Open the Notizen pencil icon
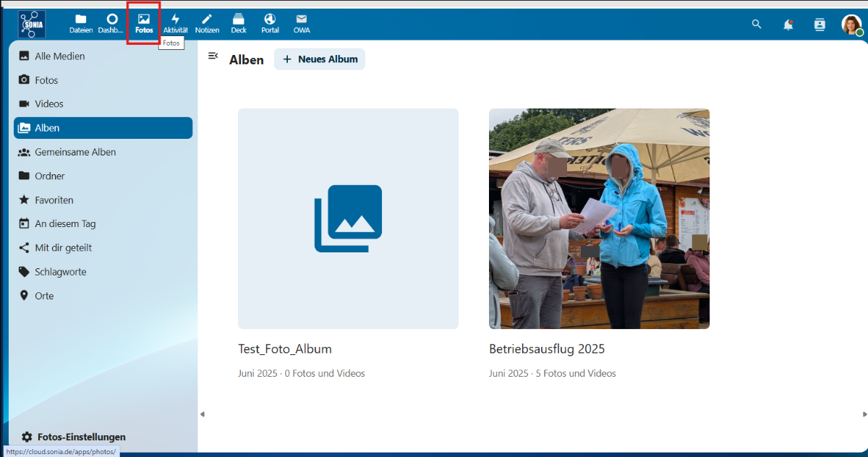The height and width of the screenshot is (457, 868). coord(207,23)
